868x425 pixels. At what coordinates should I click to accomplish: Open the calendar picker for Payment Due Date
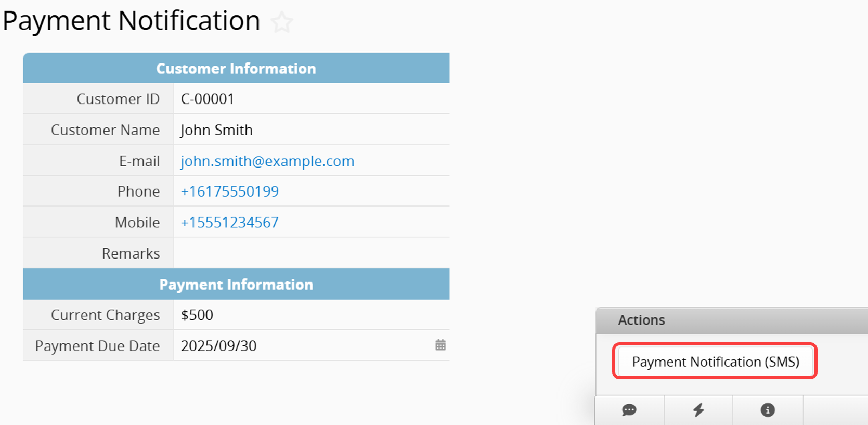(441, 345)
